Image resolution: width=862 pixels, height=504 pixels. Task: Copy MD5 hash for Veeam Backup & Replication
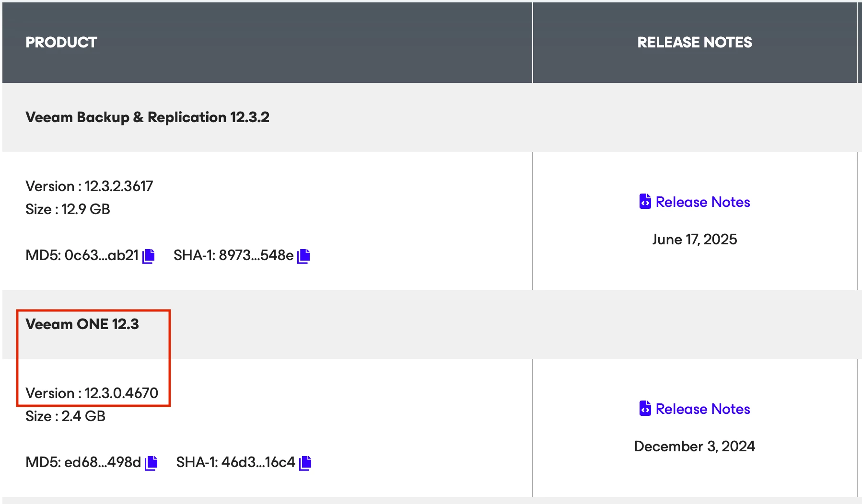click(x=149, y=256)
